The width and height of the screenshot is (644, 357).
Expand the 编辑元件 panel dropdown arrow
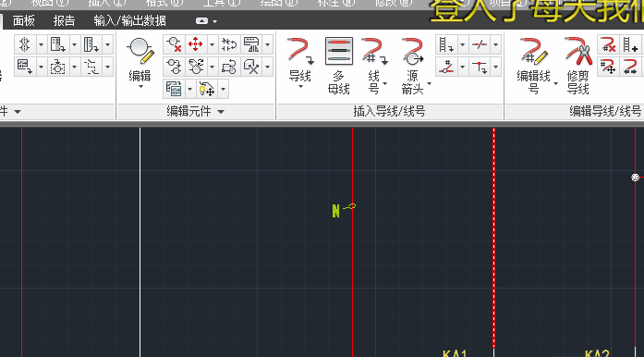tap(221, 112)
